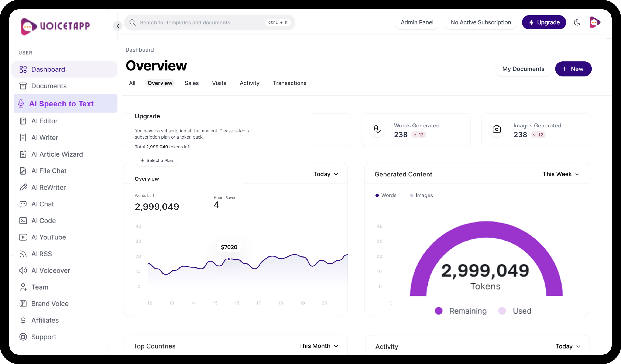Click Select a Plan
621x364 pixels.
point(157,160)
